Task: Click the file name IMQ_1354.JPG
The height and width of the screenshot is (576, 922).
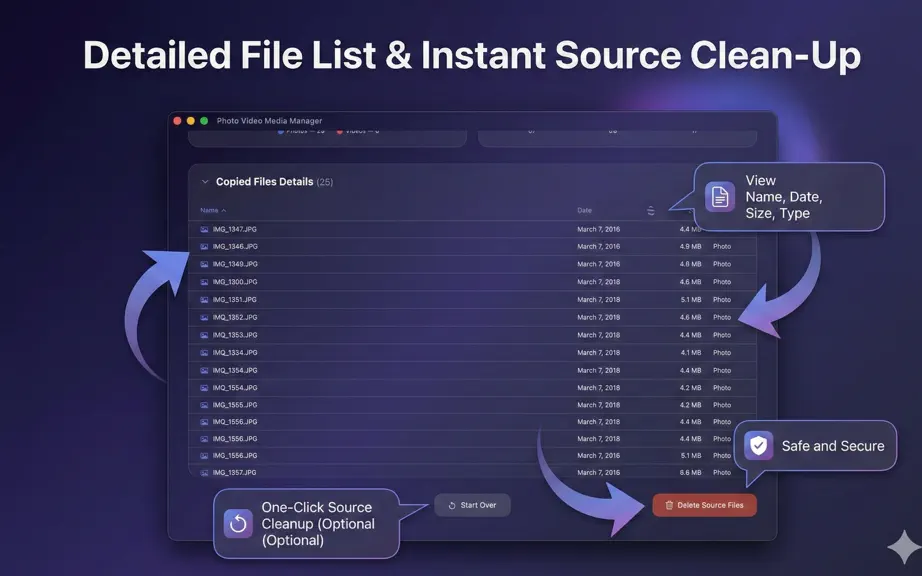Action: click(x=235, y=370)
